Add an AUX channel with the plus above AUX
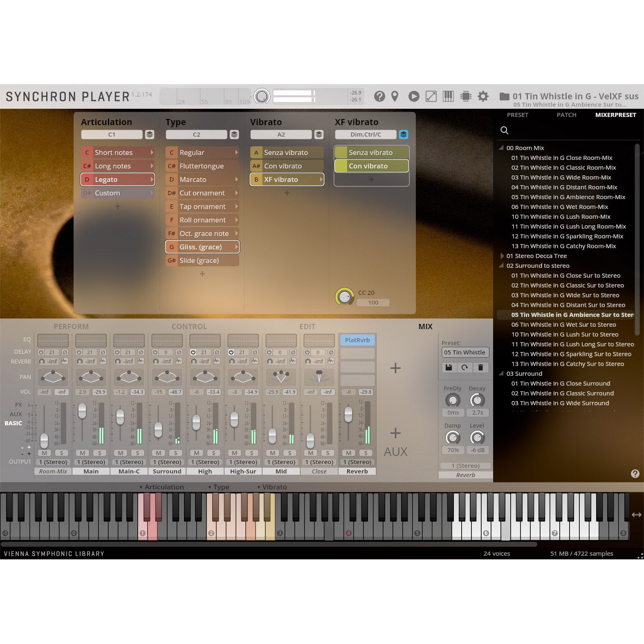The width and height of the screenshot is (644, 644). click(x=395, y=433)
